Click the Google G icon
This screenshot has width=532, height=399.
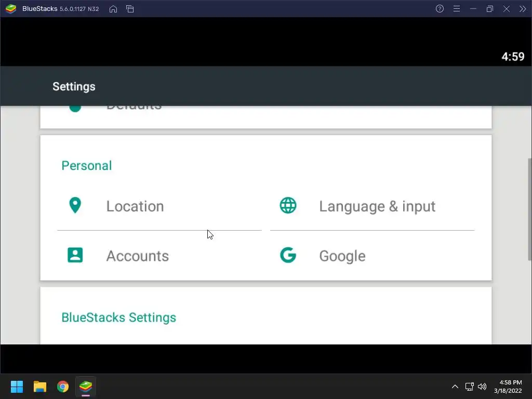click(x=288, y=255)
